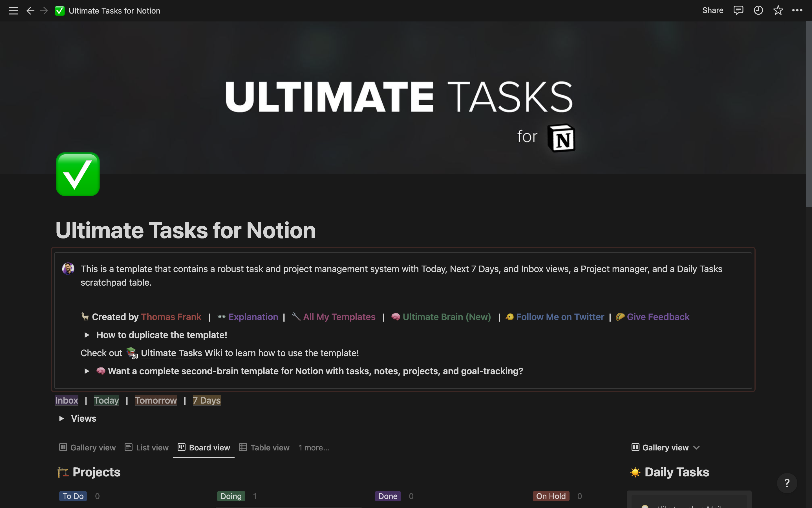Viewport: 812px width, 508px height.
Task: Jump to the 7 Days link
Action: point(207,400)
